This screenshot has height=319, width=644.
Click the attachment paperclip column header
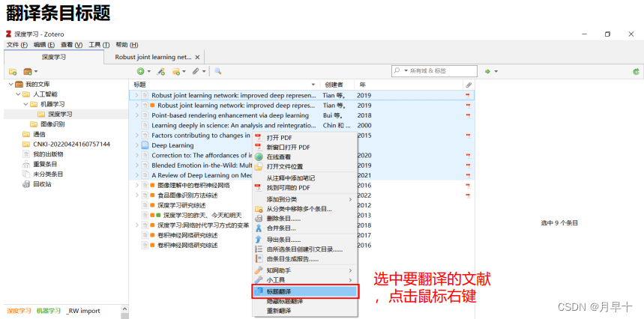tap(469, 85)
